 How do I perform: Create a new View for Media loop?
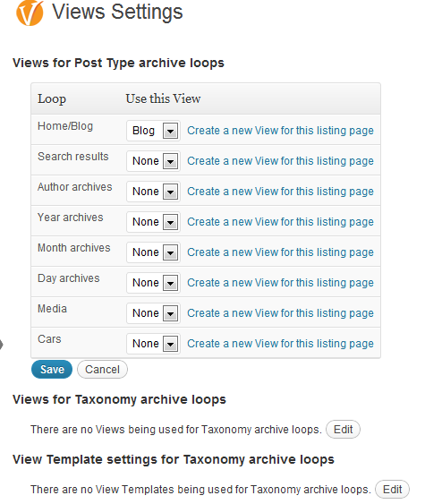[280, 313]
